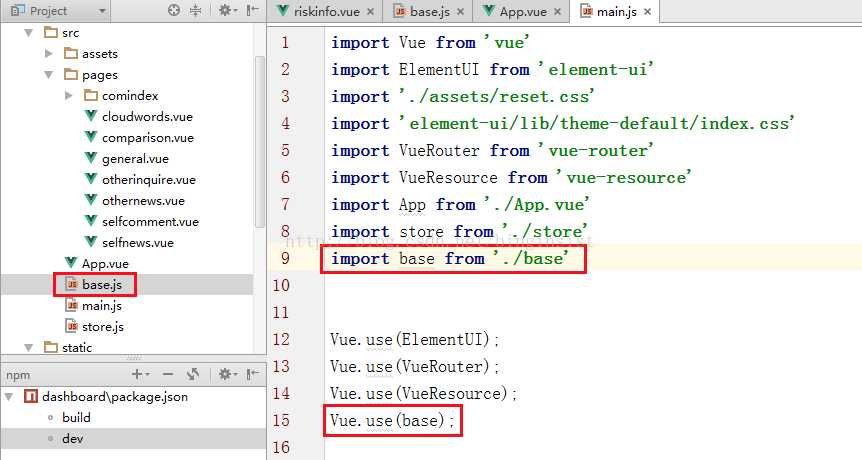The image size is (862, 460).
Task: Click the text 'vue-router' on line 5
Action: (x=598, y=151)
